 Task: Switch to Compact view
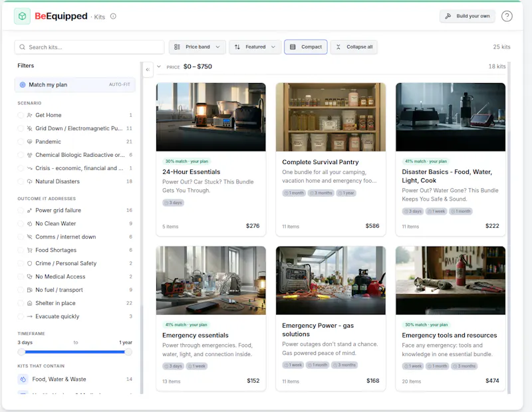click(x=306, y=47)
